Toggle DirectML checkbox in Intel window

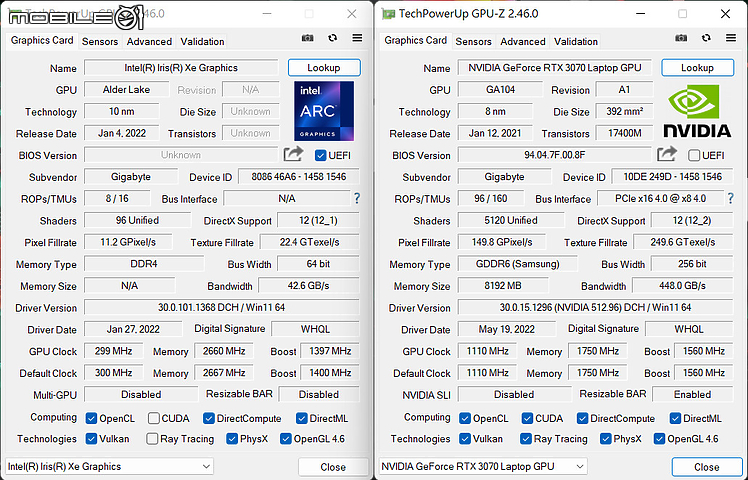[x=301, y=418]
